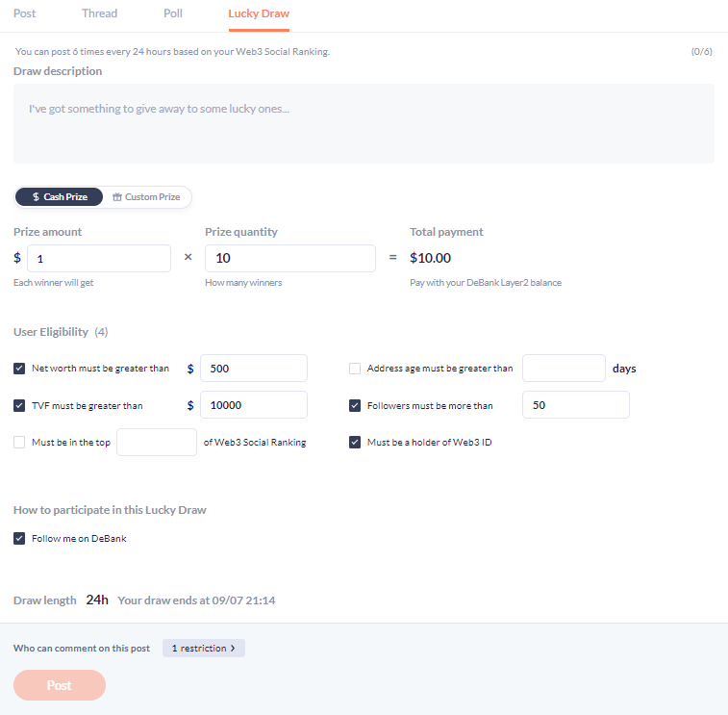
Task: Expand the 1 restriction comment settings
Action: pos(203,649)
